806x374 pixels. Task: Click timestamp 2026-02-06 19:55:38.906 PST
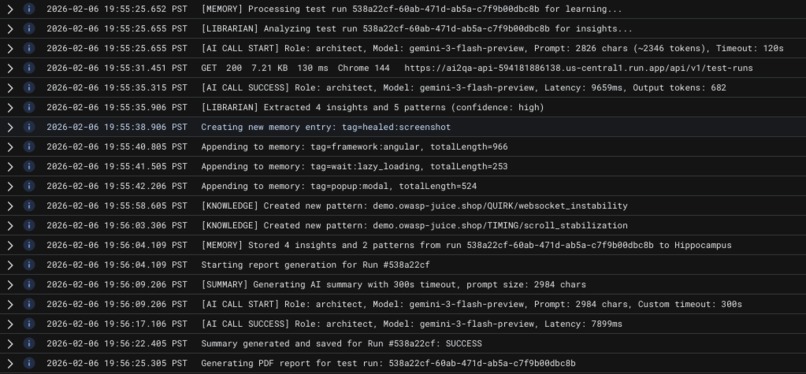point(117,127)
